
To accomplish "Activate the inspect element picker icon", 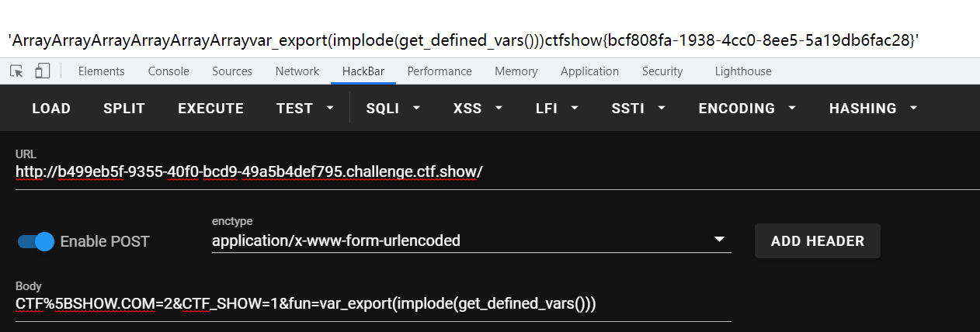I will [17, 71].
